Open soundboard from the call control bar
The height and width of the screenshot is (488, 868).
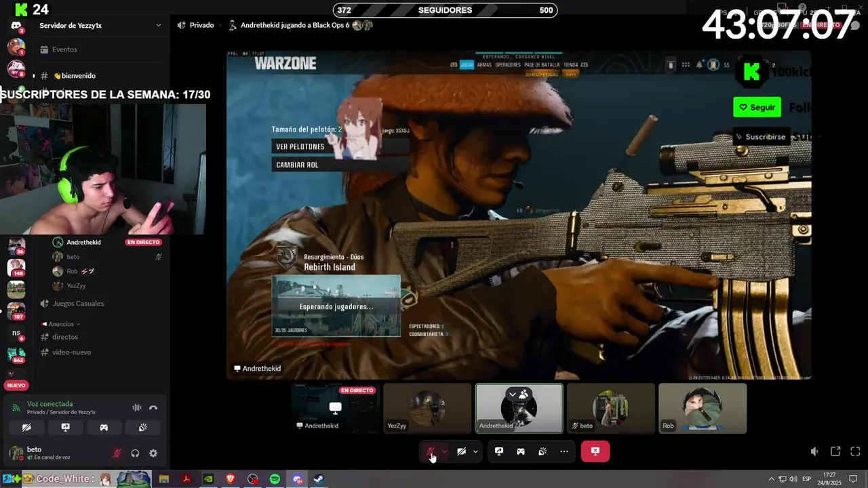(542, 451)
